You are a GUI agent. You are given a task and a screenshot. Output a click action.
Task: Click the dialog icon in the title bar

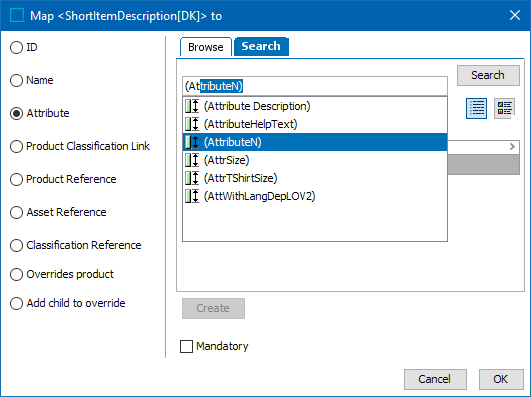(17, 16)
